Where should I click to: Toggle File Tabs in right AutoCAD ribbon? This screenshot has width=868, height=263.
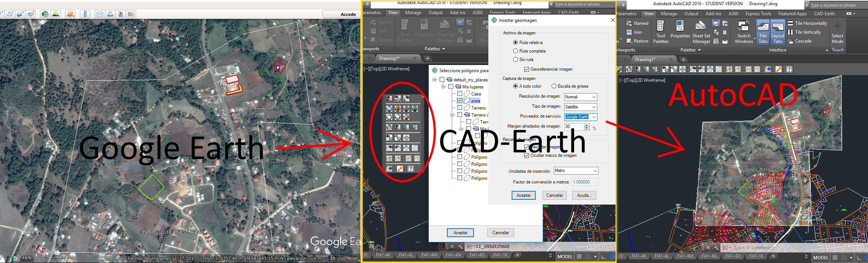pyautogui.click(x=763, y=32)
